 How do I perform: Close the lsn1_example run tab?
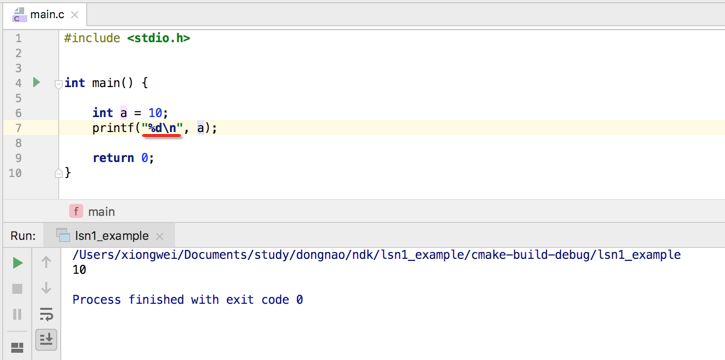(x=160, y=237)
